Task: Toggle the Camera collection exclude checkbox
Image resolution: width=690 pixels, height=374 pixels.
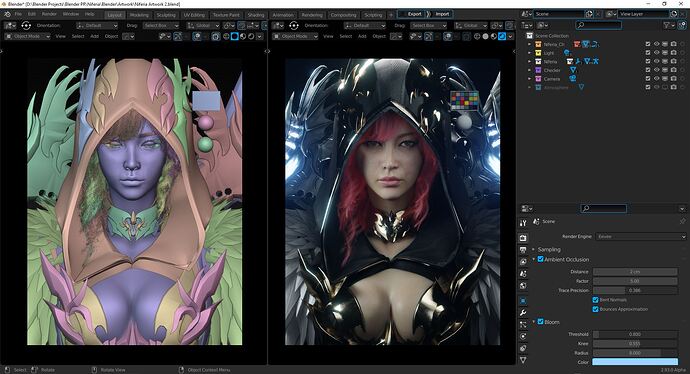Action: (648, 79)
